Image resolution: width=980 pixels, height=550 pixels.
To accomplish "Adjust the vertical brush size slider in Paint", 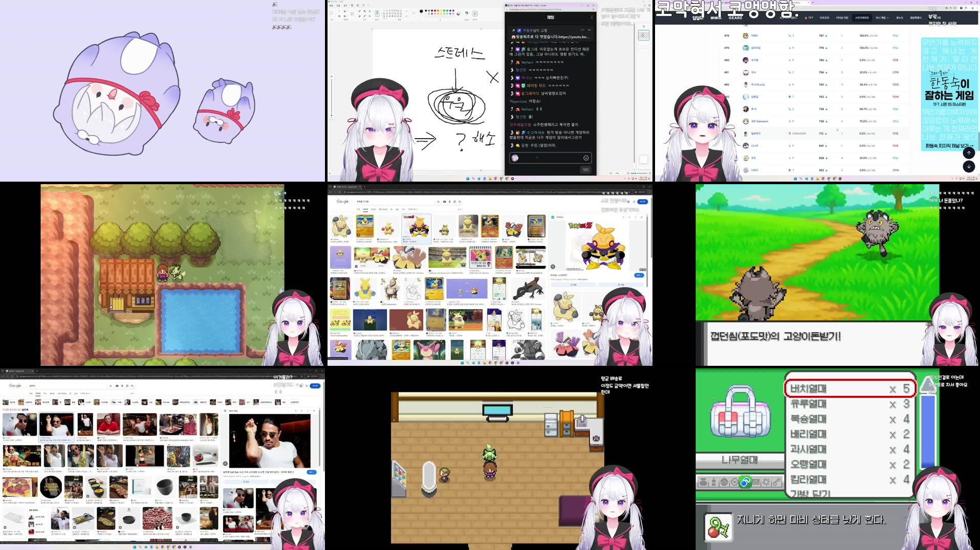I will (x=332, y=97).
